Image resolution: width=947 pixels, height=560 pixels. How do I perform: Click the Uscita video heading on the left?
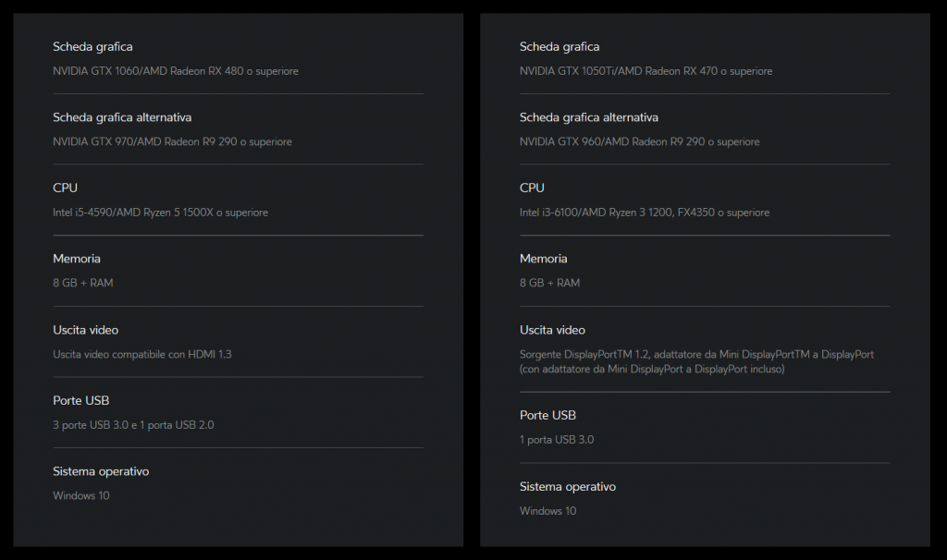85,329
